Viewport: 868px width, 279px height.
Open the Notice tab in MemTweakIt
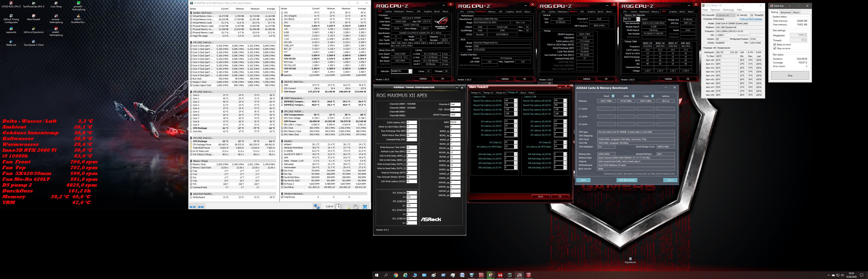click(531, 93)
